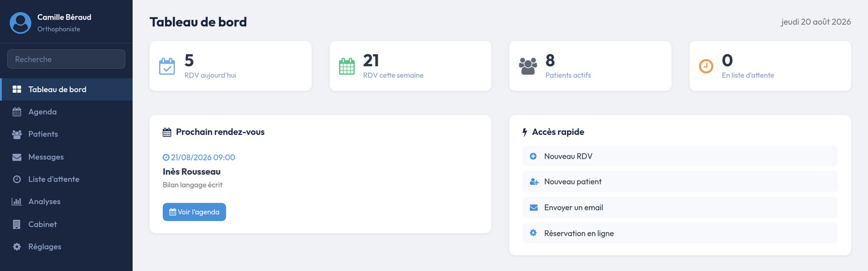Screen dimensions: 868x271
Task: Open the Analyses section
Action: [66, 202]
